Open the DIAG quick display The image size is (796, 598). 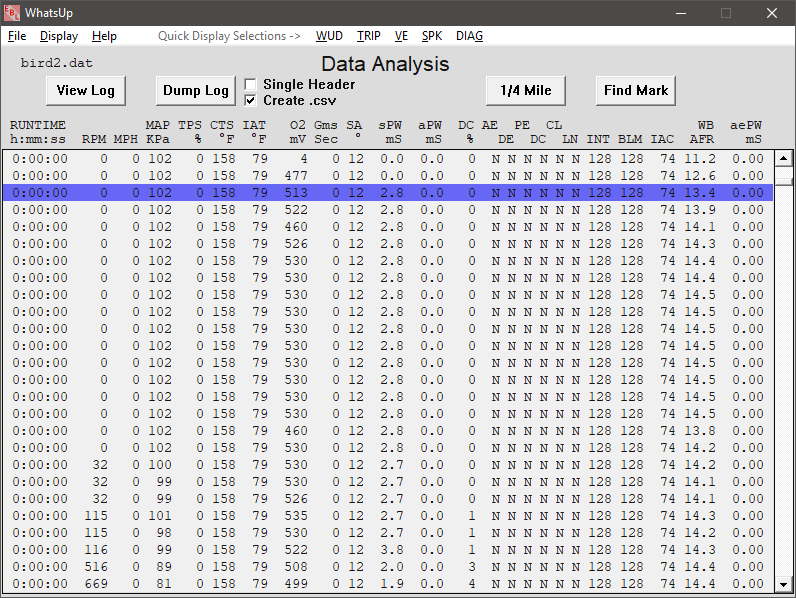(x=469, y=36)
